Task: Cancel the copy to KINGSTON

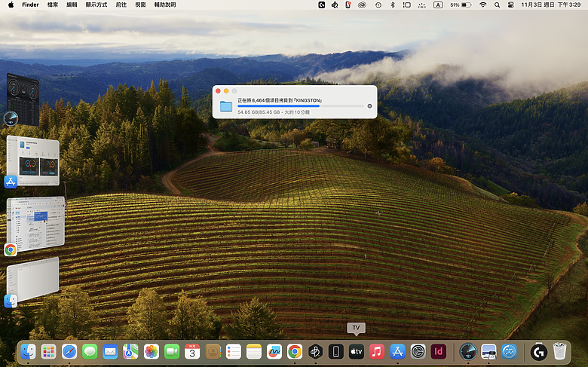Action: pos(369,106)
